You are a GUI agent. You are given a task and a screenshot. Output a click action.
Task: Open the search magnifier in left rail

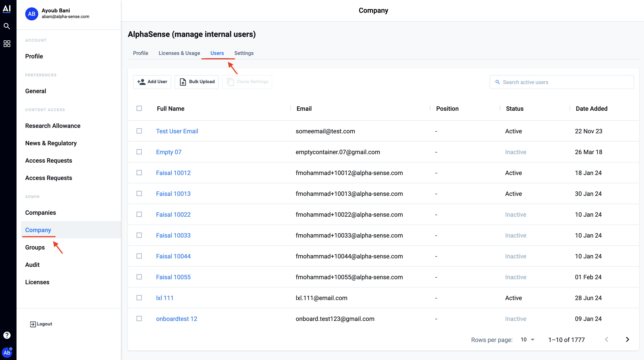click(x=7, y=26)
